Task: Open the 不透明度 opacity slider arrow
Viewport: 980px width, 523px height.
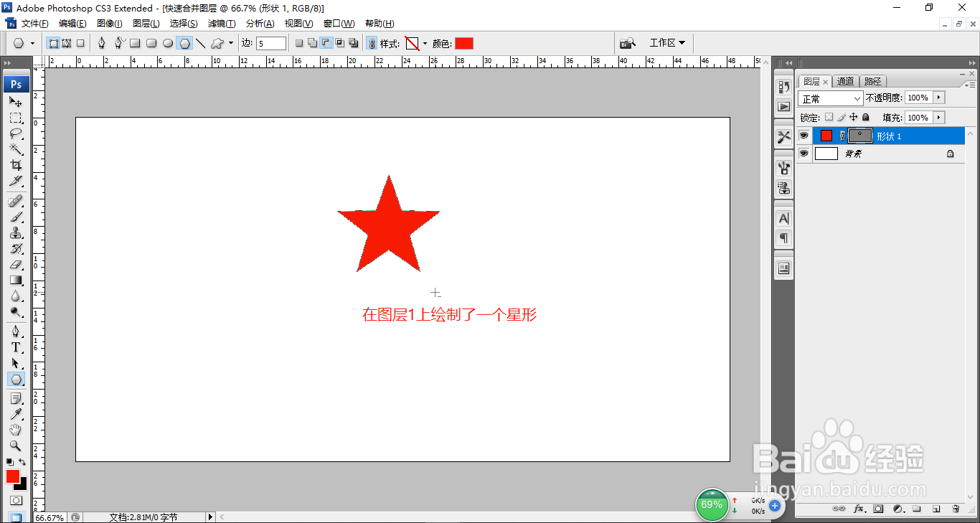Action: tap(939, 98)
